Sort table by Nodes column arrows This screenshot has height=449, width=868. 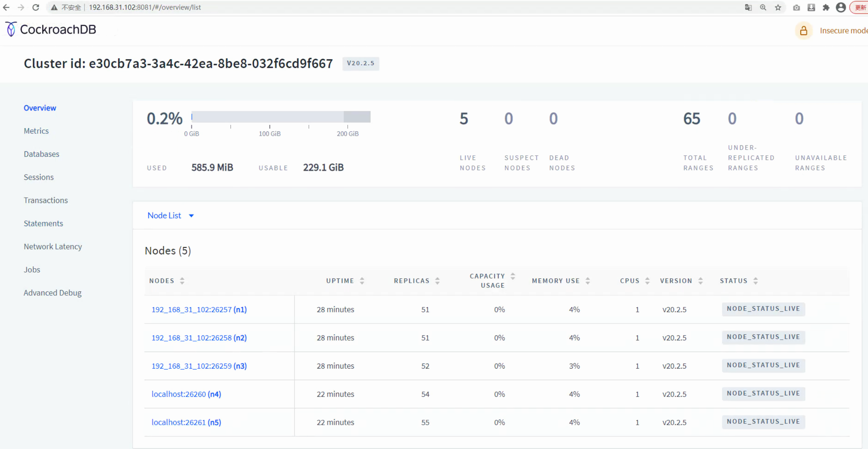182,281
